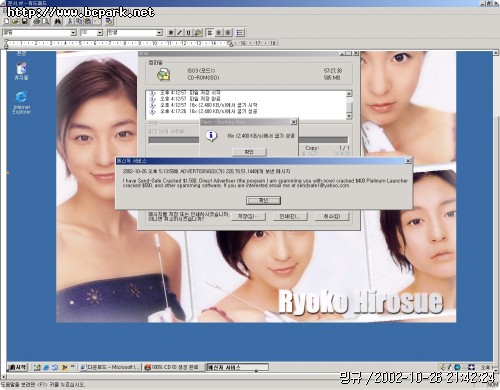500x390 pixels.
Task: Open Print Preview from the toolbar
Action: pyautogui.click(x=45, y=21)
